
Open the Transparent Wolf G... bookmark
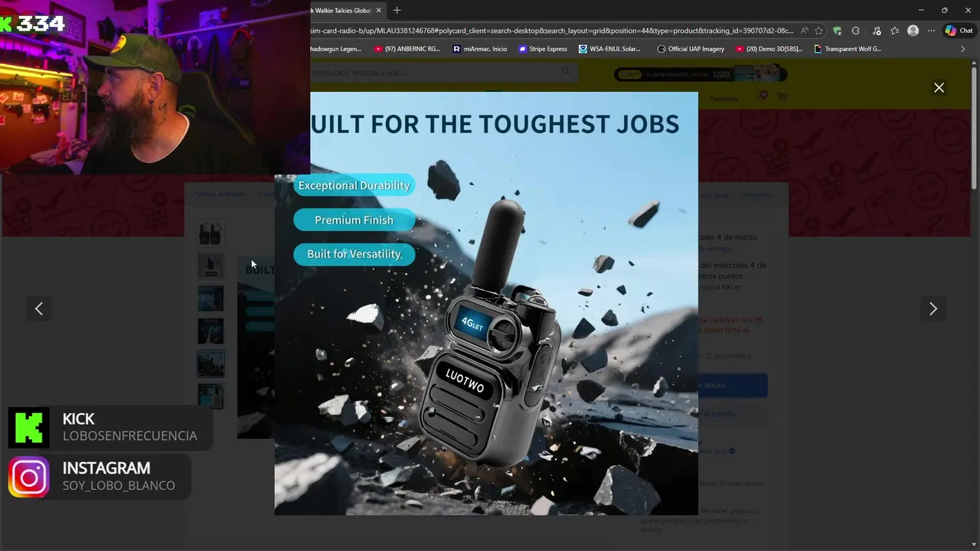tap(848, 49)
